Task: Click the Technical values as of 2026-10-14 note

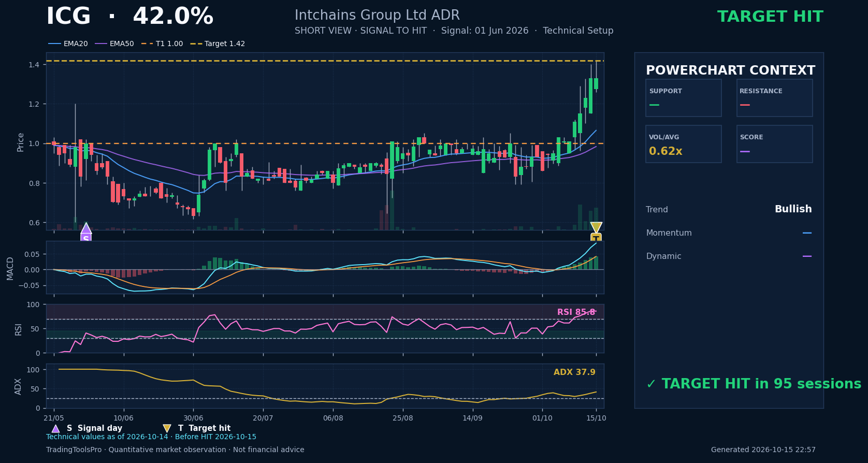Action: click(151, 437)
